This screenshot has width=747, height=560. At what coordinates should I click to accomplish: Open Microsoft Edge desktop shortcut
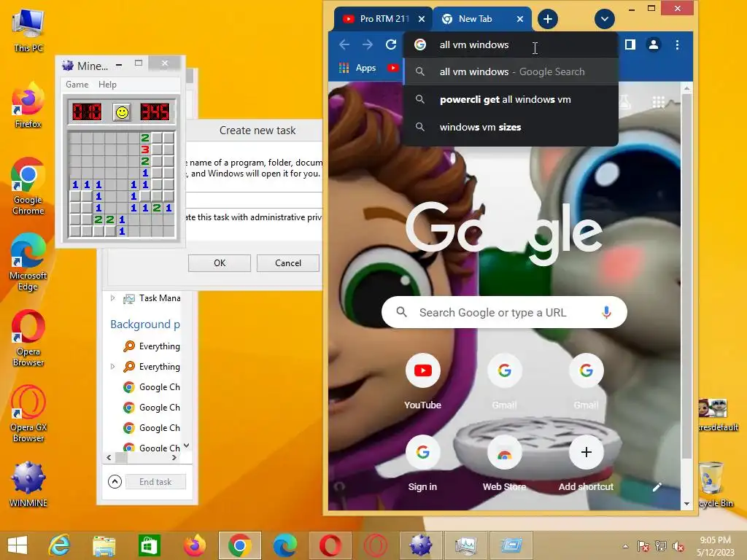(28, 262)
